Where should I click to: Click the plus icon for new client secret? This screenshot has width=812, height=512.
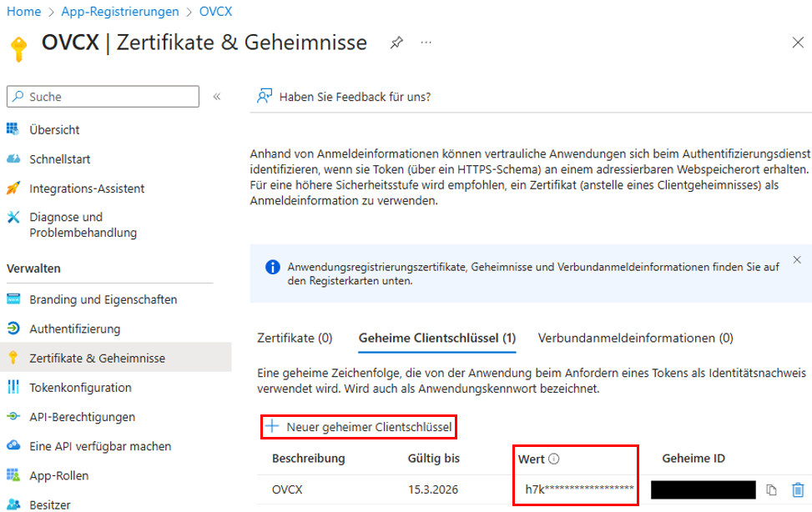click(271, 427)
